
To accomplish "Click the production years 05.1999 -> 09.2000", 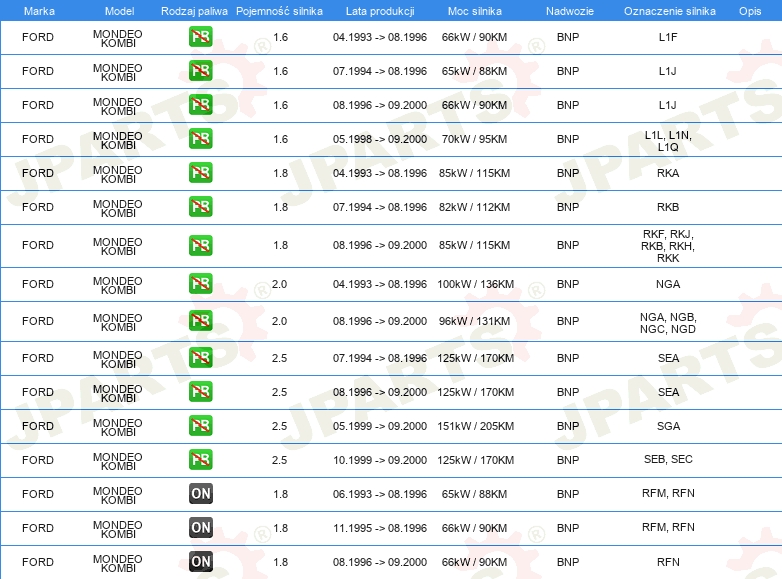I will coord(380,426).
